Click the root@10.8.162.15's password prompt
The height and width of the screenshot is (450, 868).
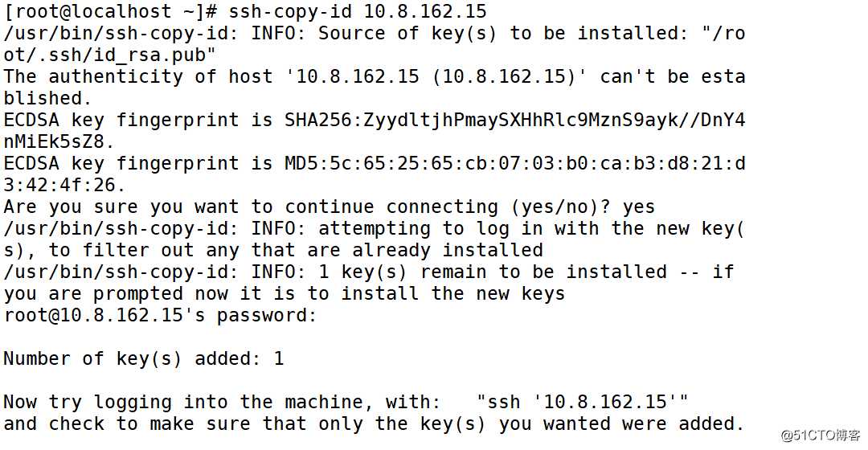[x=160, y=315]
